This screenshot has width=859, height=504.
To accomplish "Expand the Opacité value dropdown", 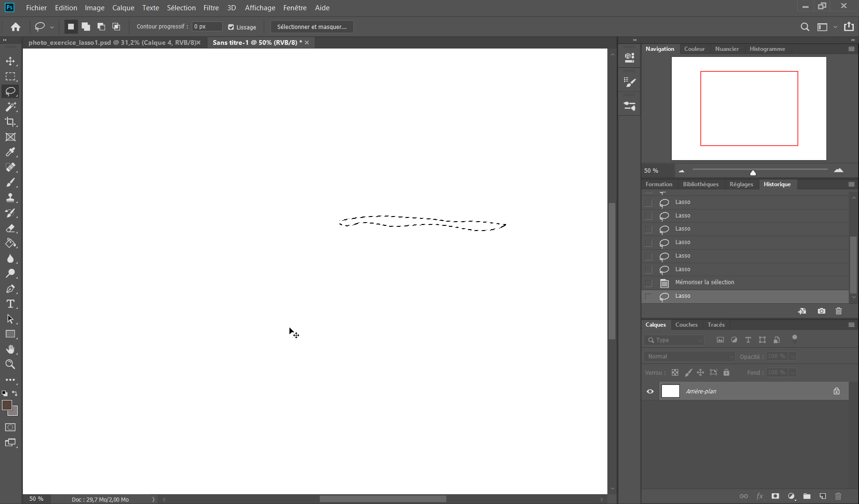I will tap(793, 357).
